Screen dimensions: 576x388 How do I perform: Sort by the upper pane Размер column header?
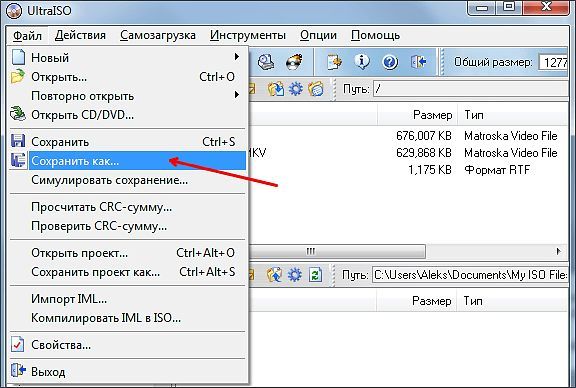tap(418, 115)
